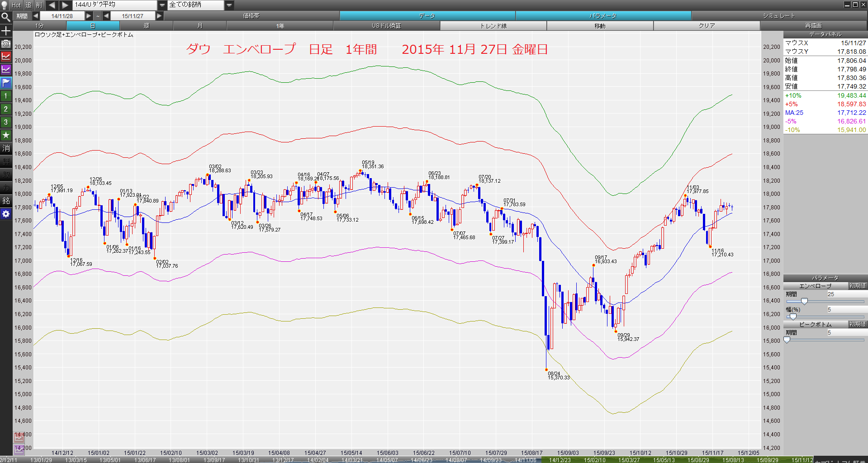
Task: Click the ピークボトム 期間 value field
Action: tap(847, 333)
